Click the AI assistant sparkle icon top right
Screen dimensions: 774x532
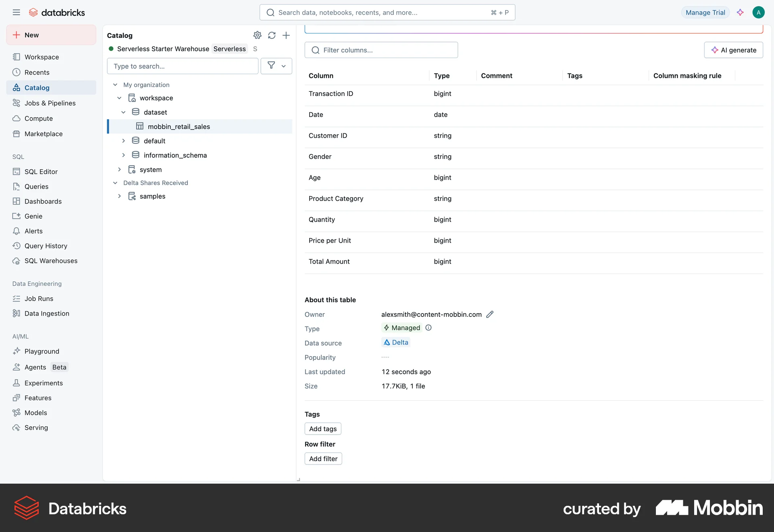740,12
